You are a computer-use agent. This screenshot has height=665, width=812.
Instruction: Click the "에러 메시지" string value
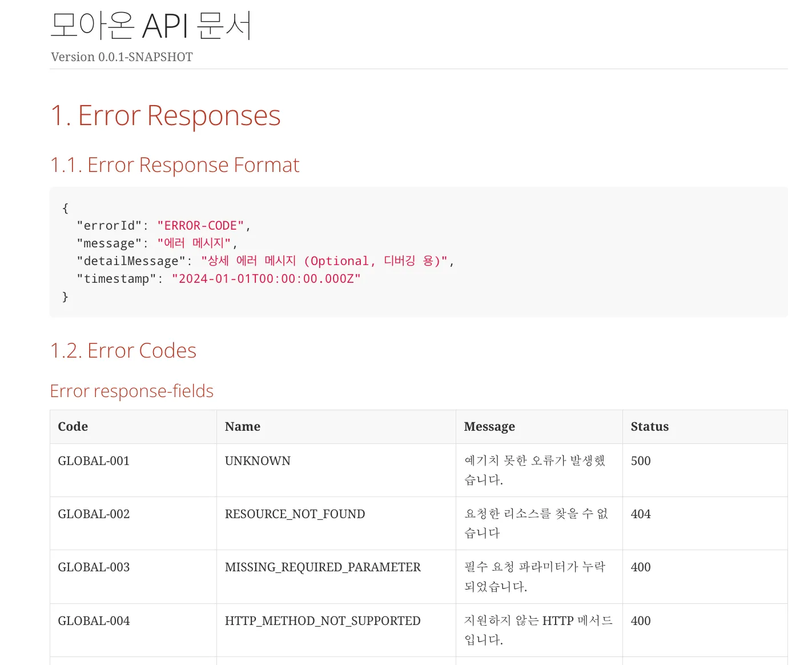click(x=194, y=243)
